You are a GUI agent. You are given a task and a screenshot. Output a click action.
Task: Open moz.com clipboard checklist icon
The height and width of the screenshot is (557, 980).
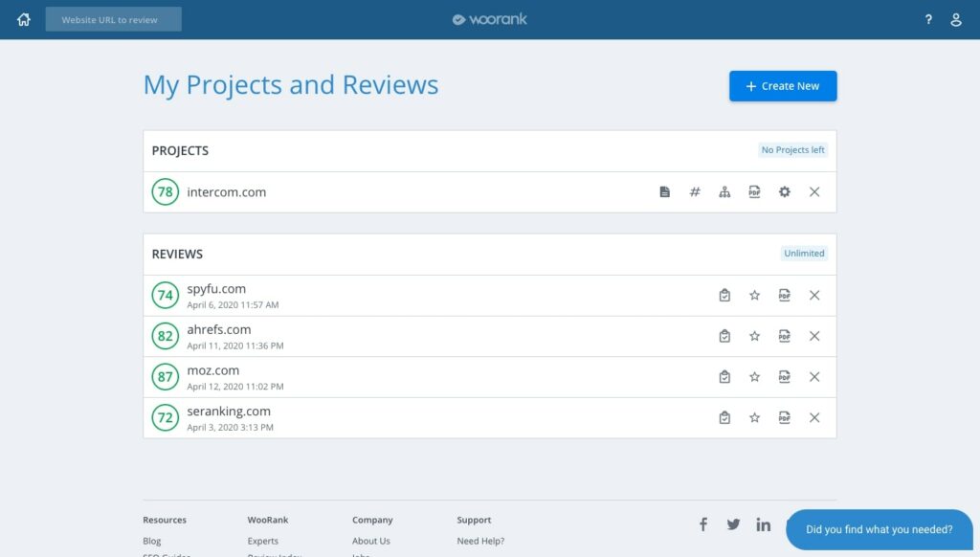click(725, 377)
